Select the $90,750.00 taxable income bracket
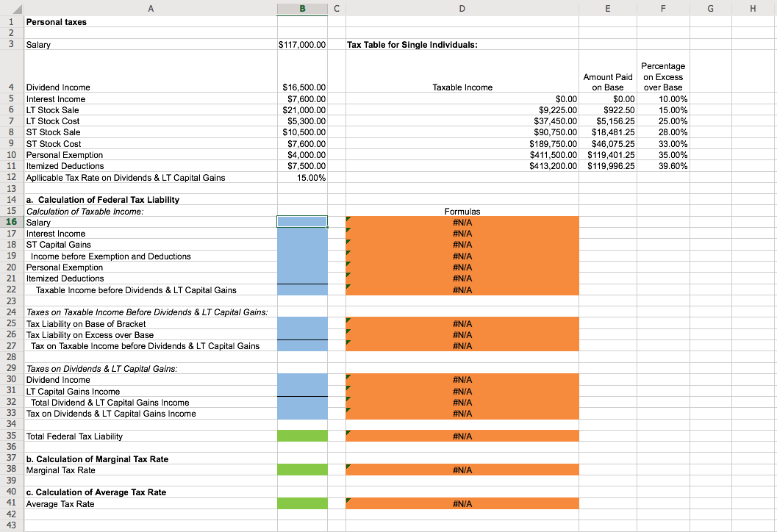777x532 pixels. [x=462, y=132]
